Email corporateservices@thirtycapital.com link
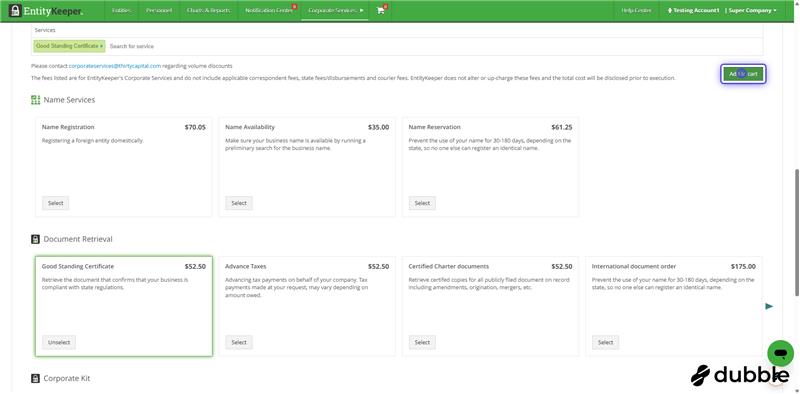This screenshot has height=394, width=800. pos(115,66)
